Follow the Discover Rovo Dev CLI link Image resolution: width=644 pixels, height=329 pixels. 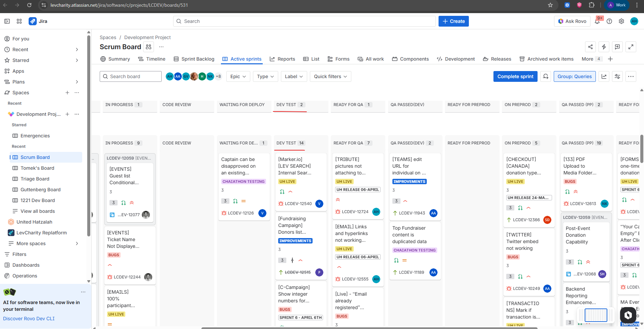(29, 319)
